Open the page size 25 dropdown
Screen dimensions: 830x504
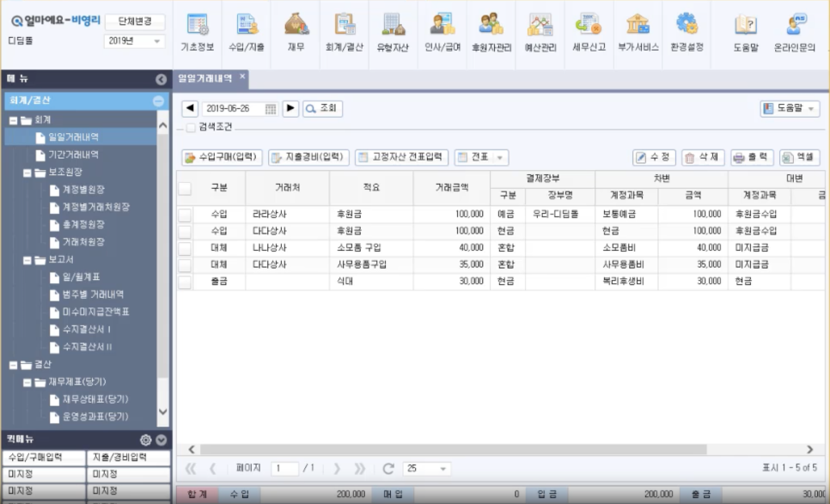[x=427, y=469]
